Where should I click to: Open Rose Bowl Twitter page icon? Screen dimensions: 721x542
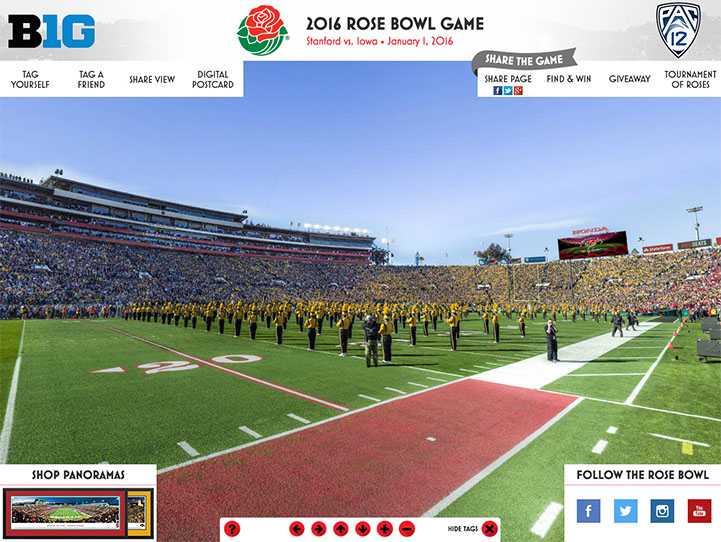tap(625, 511)
